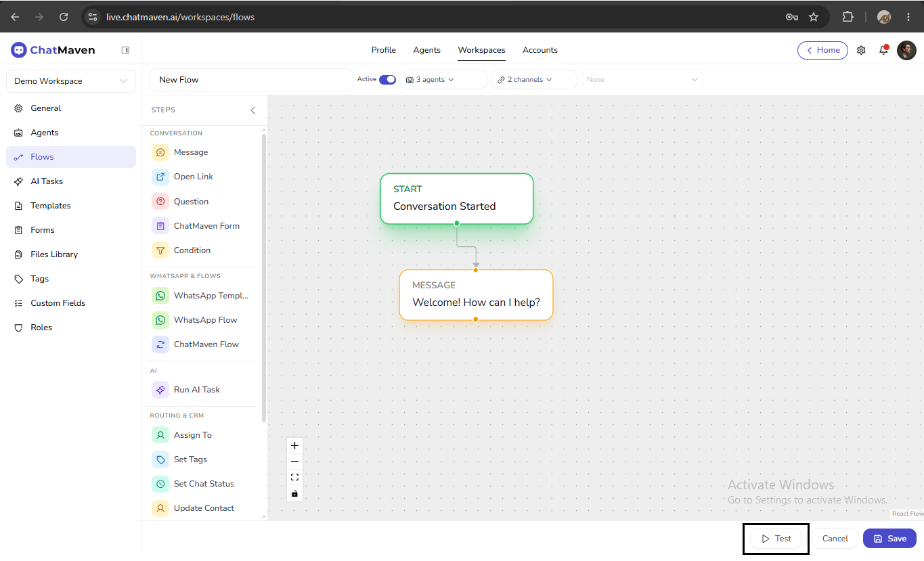924x561 pixels.
Task: Click the Cancel button
Action: click(x=835, y=539)
